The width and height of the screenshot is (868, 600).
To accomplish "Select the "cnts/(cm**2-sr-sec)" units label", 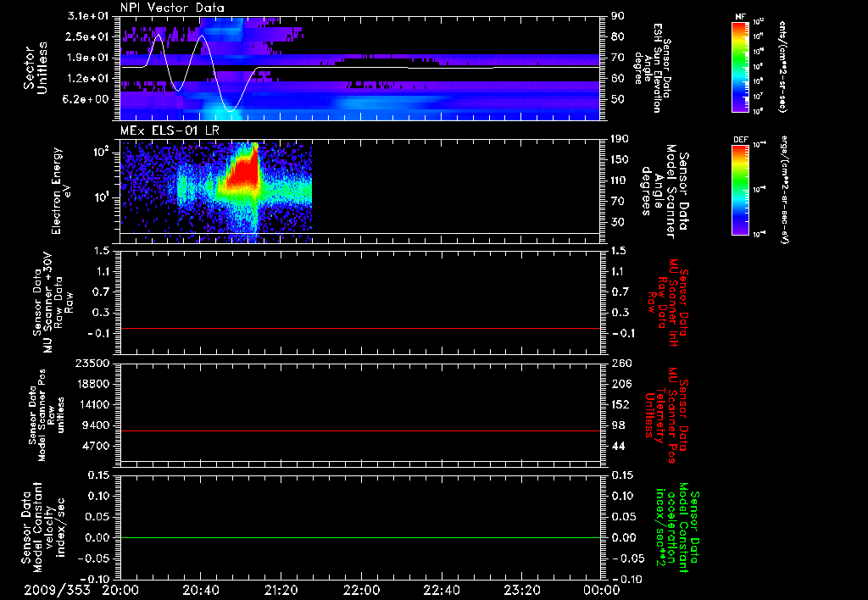I will point(782,66).
